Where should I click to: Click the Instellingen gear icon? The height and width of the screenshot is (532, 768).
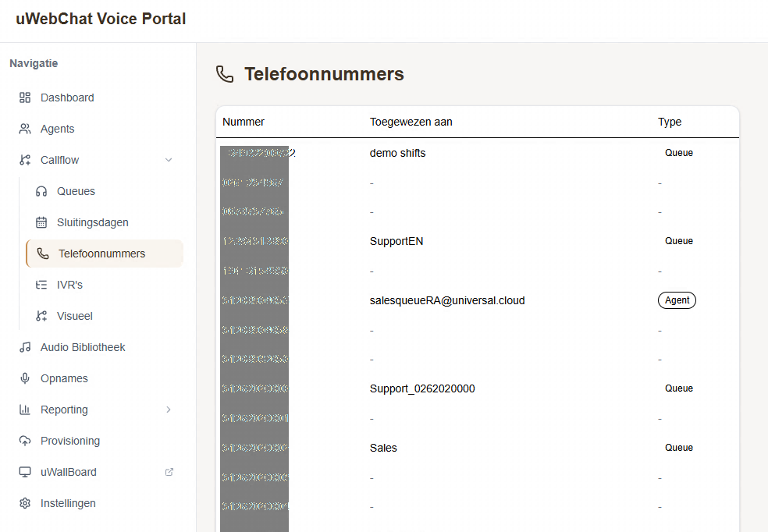click(x=25, y=503)
